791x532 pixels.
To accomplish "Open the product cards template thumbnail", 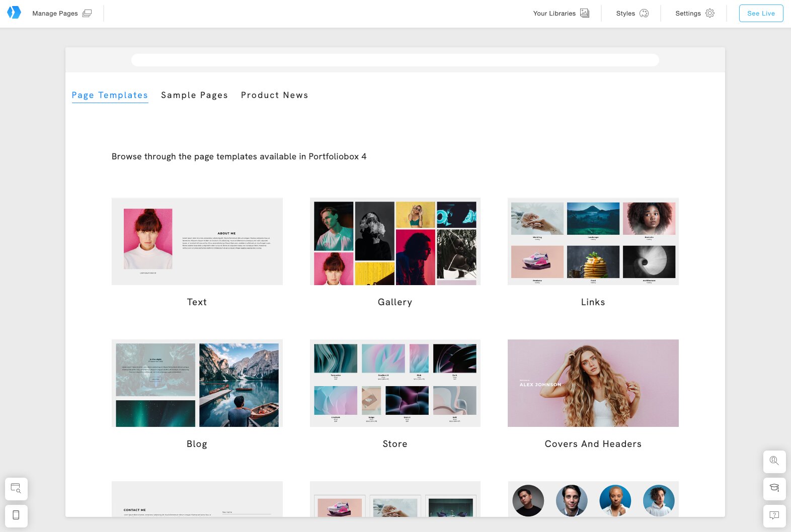I will point(395,499).
